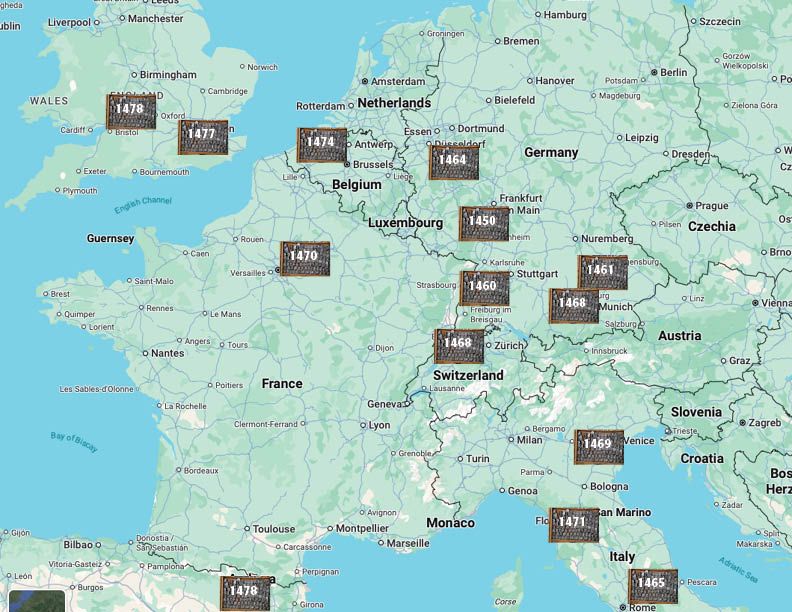Image resolution: width=792 pixels, height=612 pixels.
Task: Click the Switzerland country label
Action: pos(468,375)
